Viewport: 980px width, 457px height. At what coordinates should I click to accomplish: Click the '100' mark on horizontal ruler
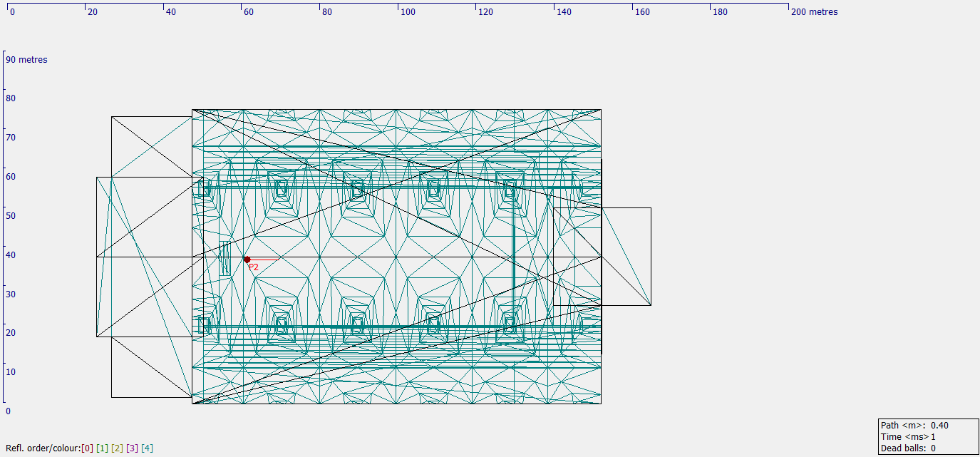pos(408,12)
